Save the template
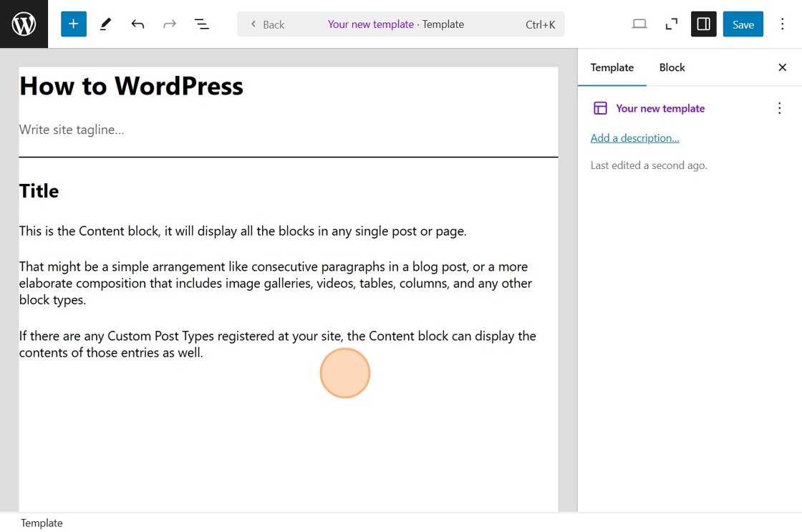 (743, 24)
